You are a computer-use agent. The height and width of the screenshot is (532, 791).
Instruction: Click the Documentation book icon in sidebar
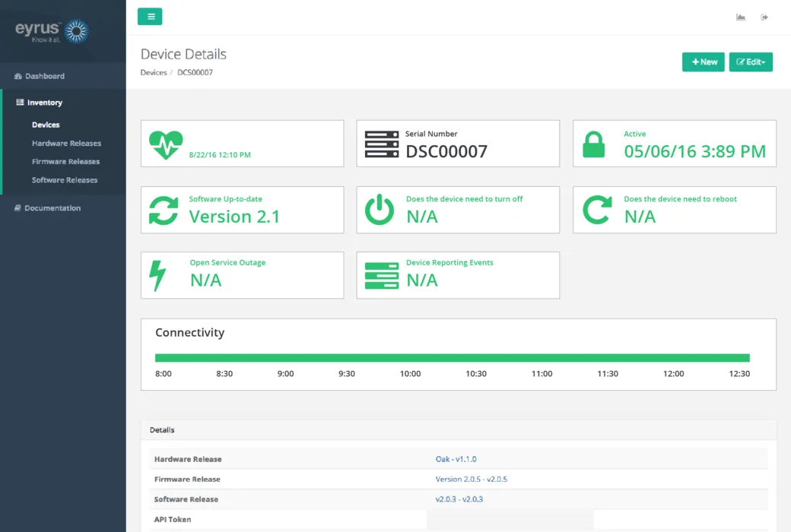17,207
